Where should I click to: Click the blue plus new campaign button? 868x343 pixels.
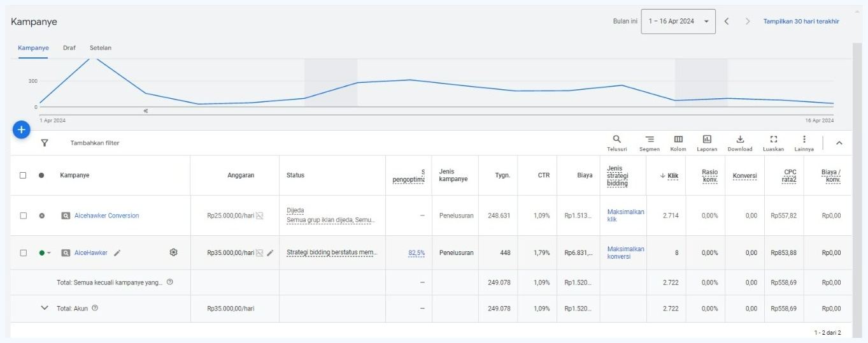[x=22, y=129]
